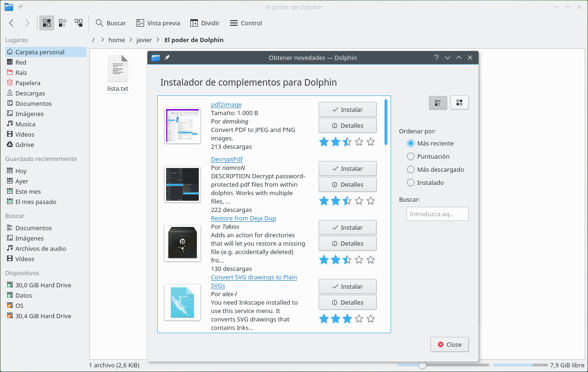Open the 30,4 GiB Hard Drive device
This screenshot has height=372, width=588.
(x=46, y=316)
